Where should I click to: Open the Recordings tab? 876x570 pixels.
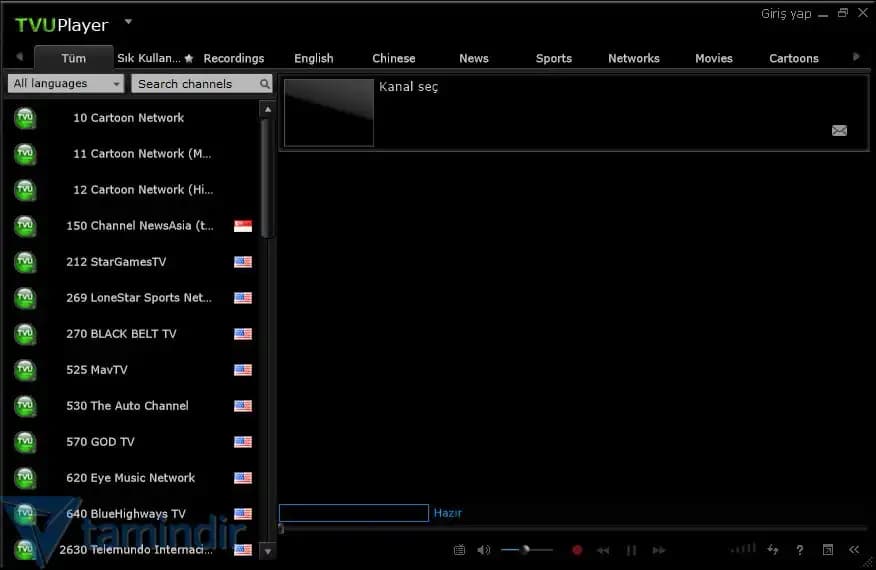pos(234,58)
